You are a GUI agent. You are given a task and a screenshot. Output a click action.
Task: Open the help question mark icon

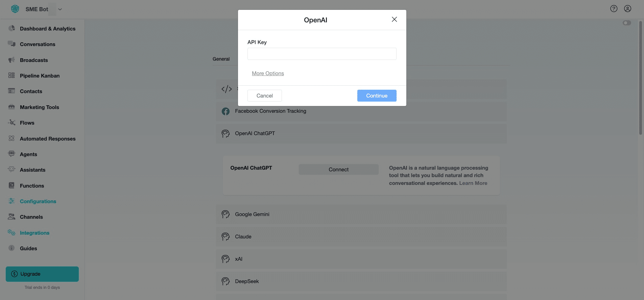tap(614, 9)
